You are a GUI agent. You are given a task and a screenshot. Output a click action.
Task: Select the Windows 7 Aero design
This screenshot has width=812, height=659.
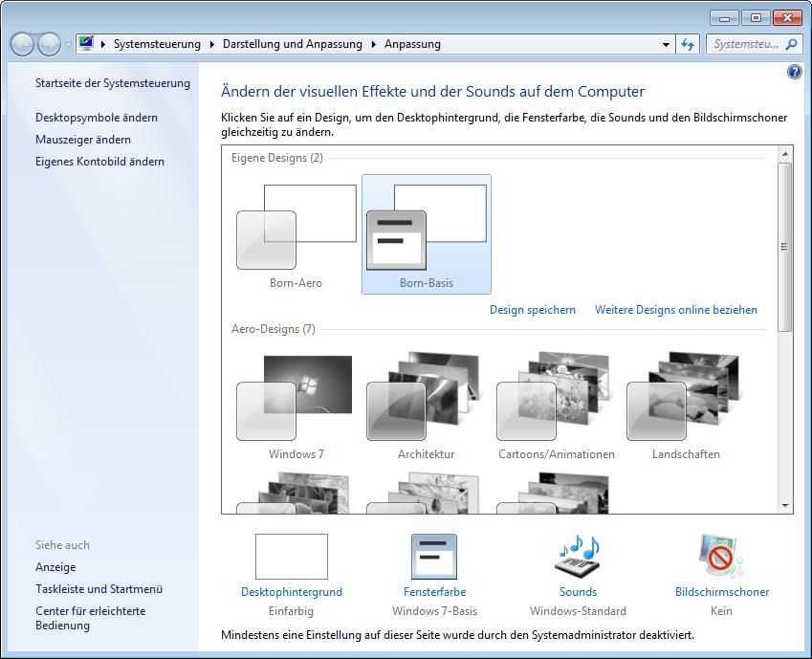point(296,406)
